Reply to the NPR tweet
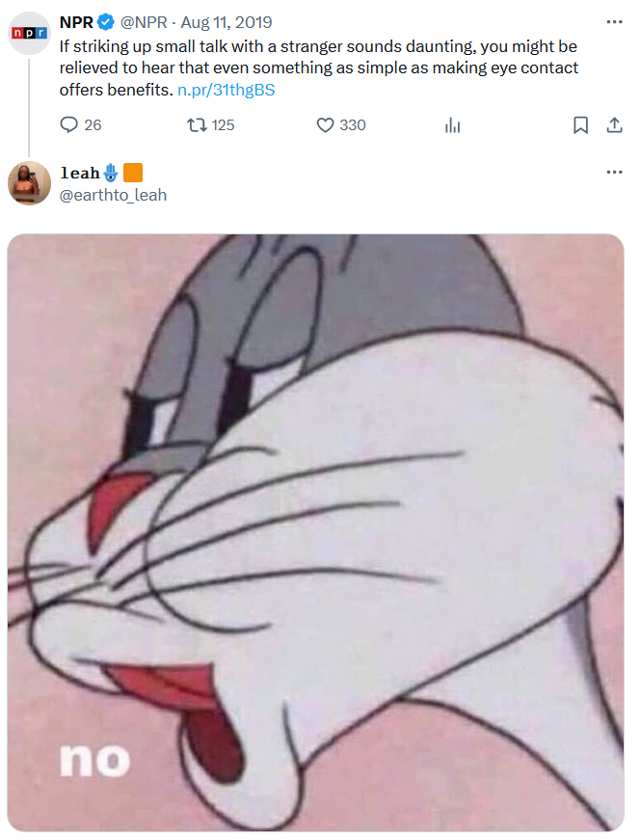 69,125
